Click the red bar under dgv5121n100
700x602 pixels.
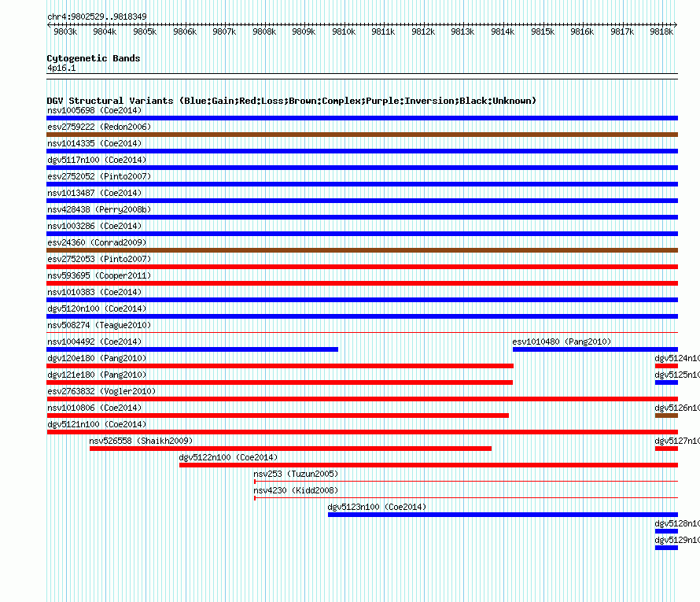coord(362,432)
